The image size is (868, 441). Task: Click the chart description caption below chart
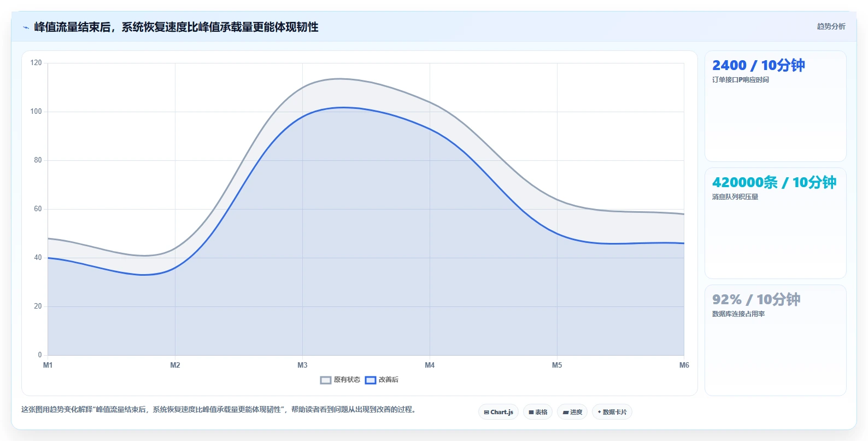click(x=220, y=409)
